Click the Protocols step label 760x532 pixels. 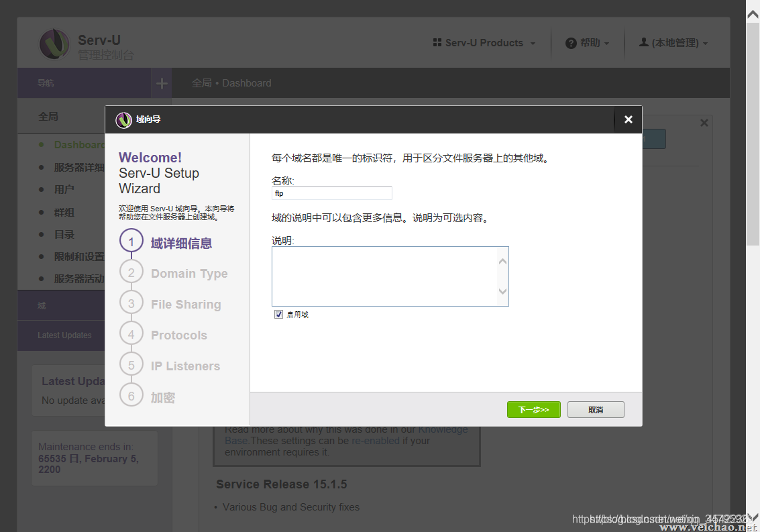(179, 335)
